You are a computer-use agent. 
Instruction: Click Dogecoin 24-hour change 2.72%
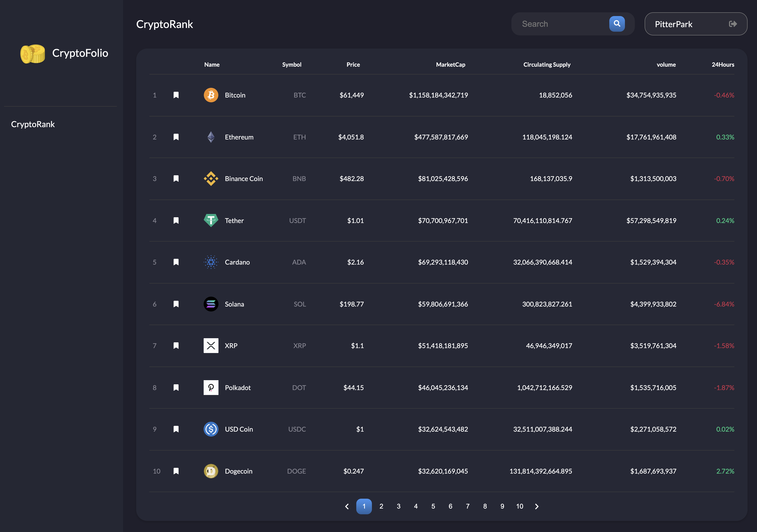pos(725,471)
